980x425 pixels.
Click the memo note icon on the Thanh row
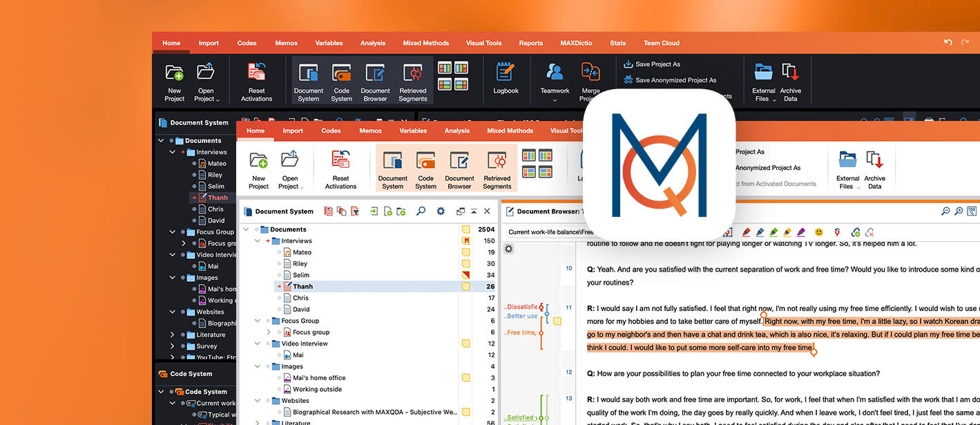click(465, 286)
